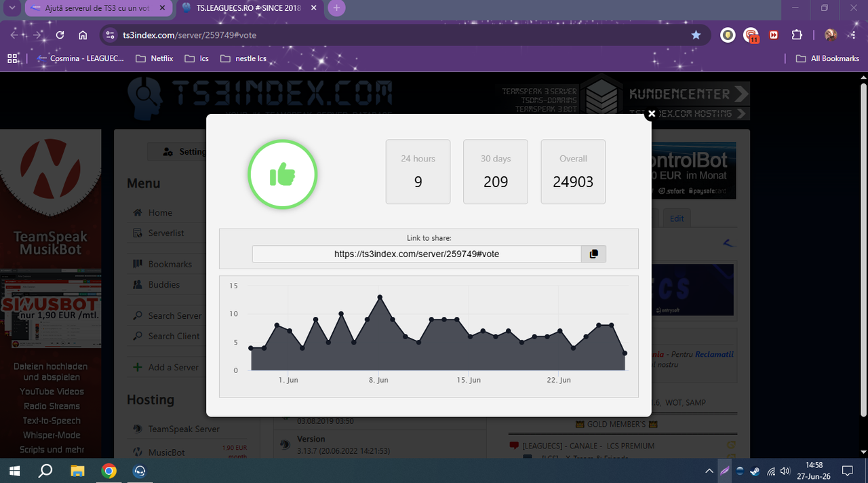Open network settings from system tray
Screen dimensions: 868x483
(x=770, y=471)
